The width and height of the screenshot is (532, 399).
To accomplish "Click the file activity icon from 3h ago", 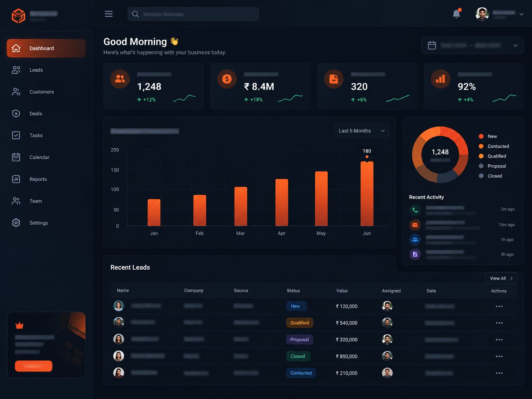I will pyautogui.click(x=415, y=254).
